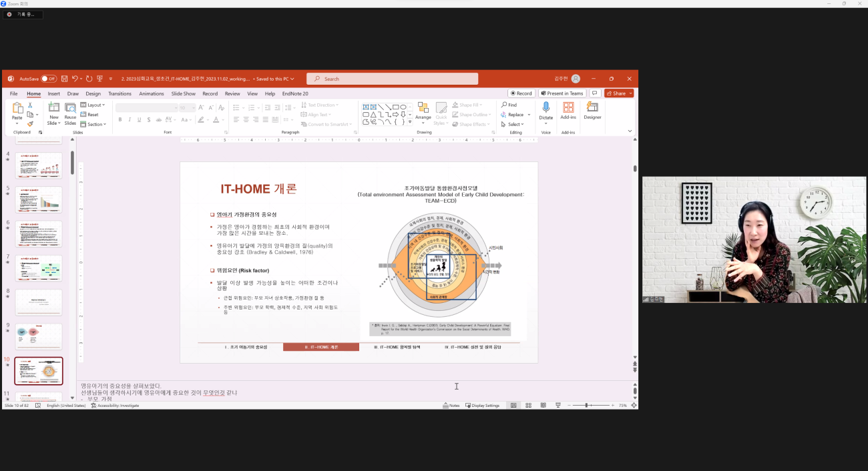Toggle Bold formatting

click(x=120, y=119)
